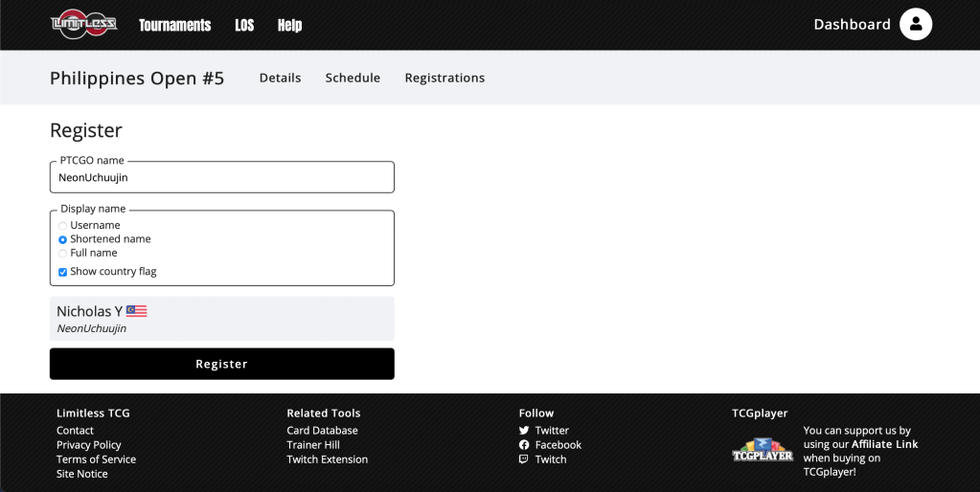Click the TCGplayer logo image
The image size is (980, 492).
pyautogui.click(x=763, y=451)
